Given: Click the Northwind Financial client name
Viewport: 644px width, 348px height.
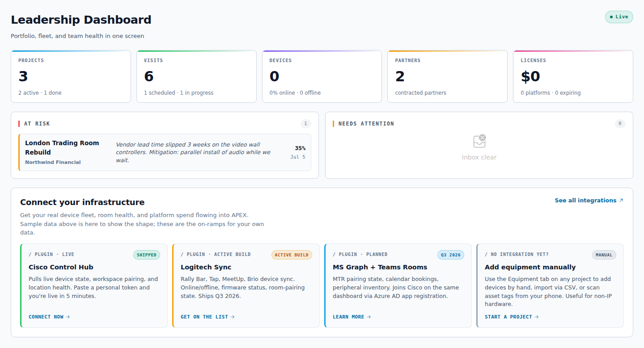Looking at the screenshot, I should [x=53, y=162].
